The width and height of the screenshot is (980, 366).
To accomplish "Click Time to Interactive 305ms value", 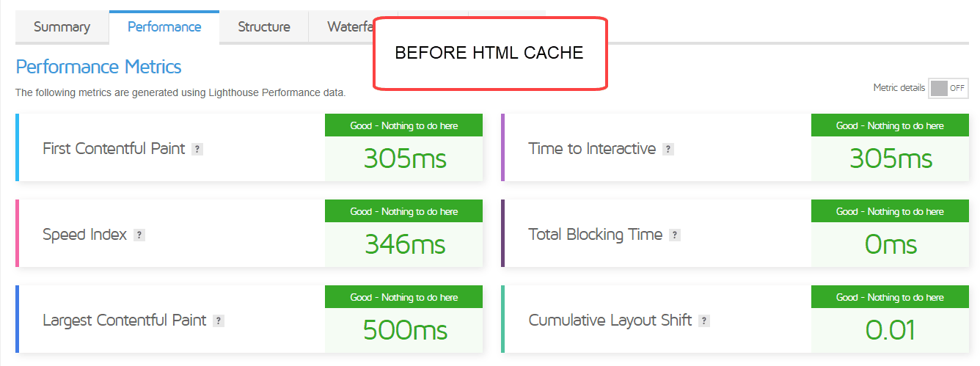I will [x=891, y=158].
